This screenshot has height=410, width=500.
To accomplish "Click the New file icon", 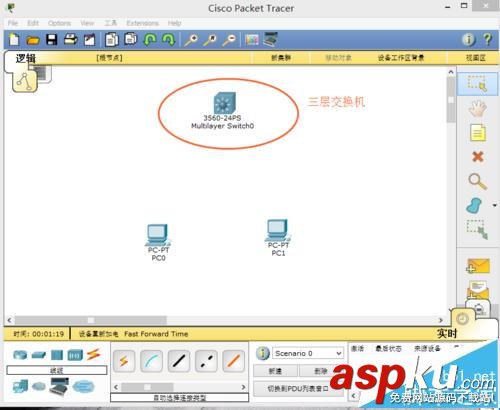I will tap(14, 40).
